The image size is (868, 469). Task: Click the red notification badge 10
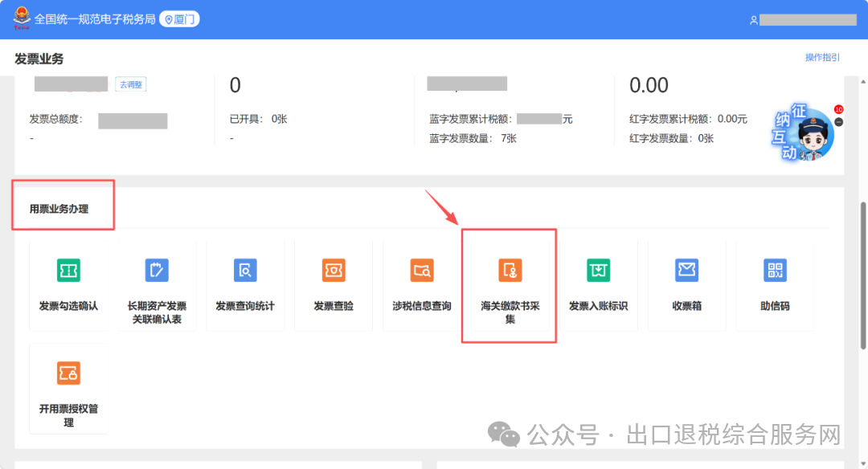[x=838, y=109]
